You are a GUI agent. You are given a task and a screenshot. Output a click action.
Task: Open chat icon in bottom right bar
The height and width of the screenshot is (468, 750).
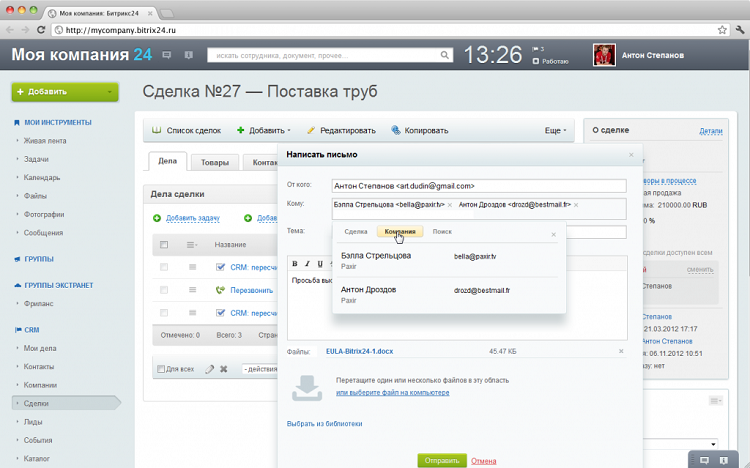click(x=704, y=460)
